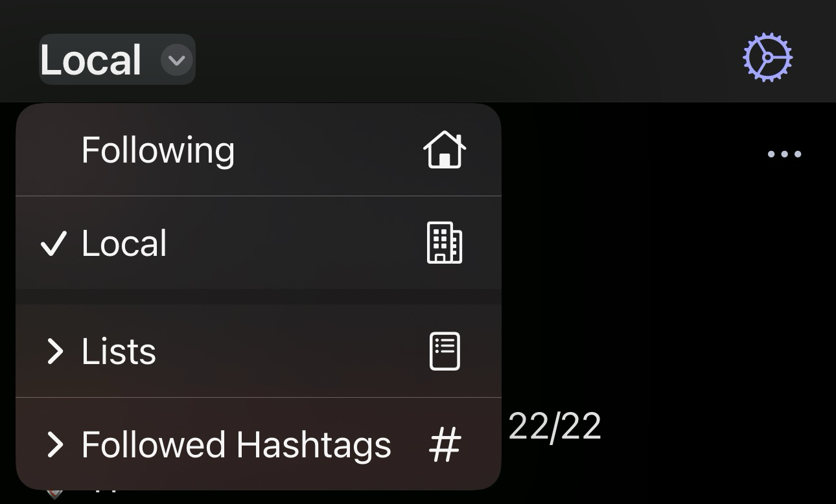Image resolution: width=836 pixels, height=504 pixels.
Task: Click the 22/22 text in the post
Action: coord(555,426)
